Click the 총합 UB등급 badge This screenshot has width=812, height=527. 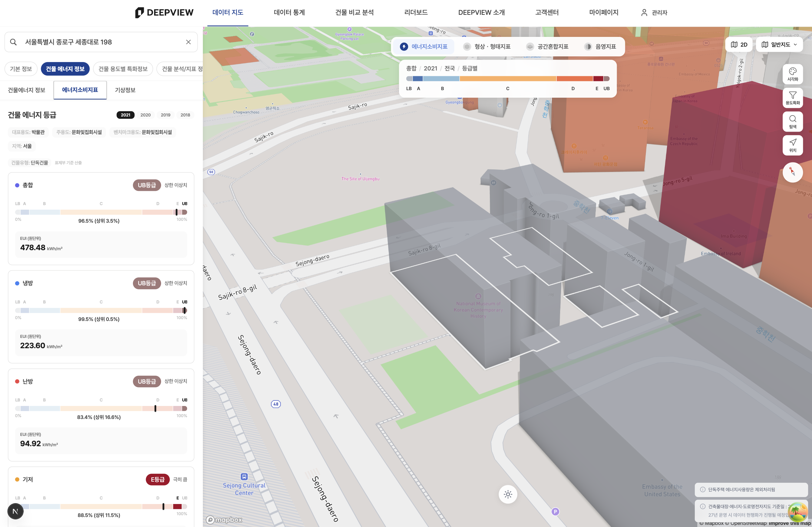tap(147, 185)
